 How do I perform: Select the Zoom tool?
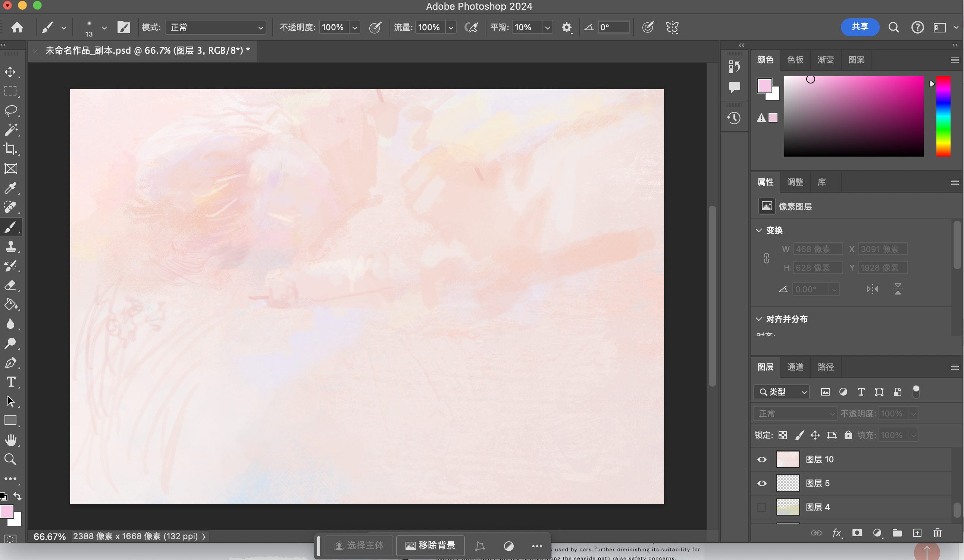[x=11, y=459]
